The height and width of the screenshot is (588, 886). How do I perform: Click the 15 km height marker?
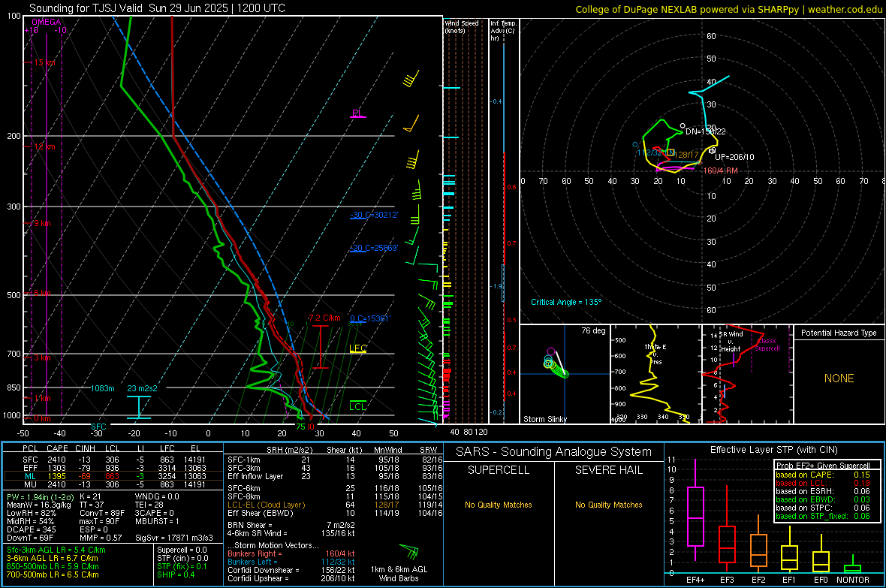tap(44, 63)
